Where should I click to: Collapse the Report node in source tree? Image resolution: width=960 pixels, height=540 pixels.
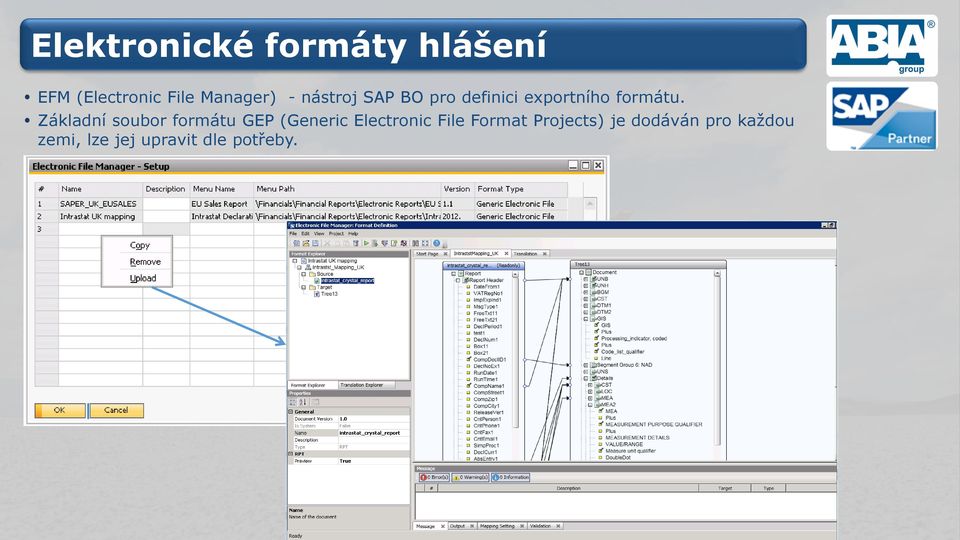pyautogui.click(x=453, y=274)
